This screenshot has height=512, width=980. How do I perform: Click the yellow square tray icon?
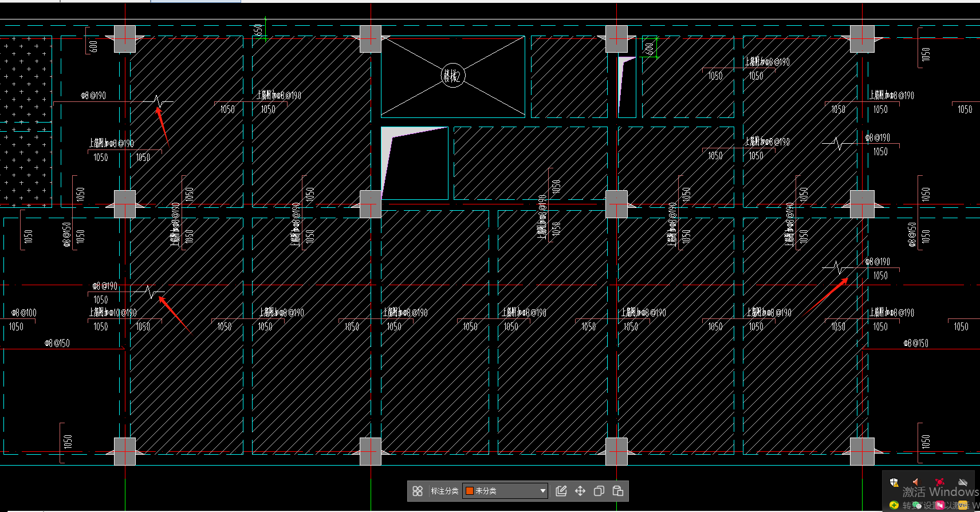point(963,505)
